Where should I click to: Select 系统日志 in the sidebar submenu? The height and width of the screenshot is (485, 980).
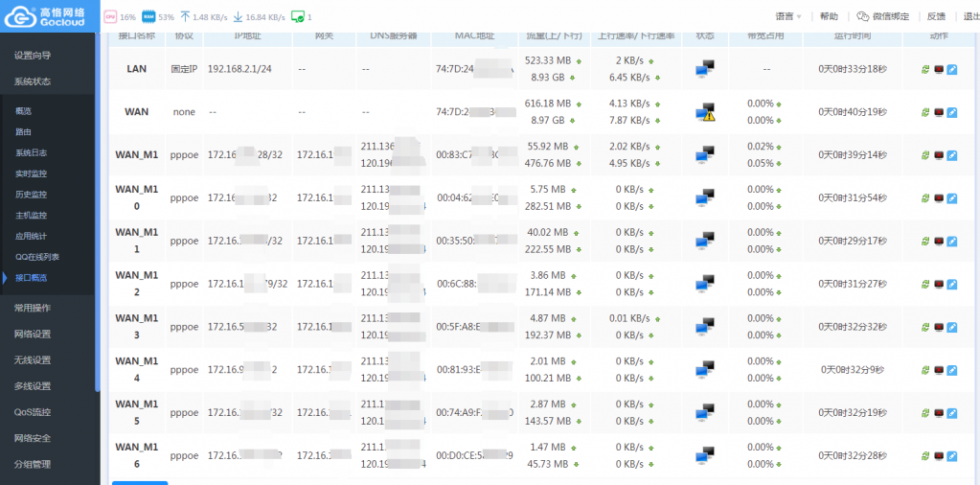32,152
